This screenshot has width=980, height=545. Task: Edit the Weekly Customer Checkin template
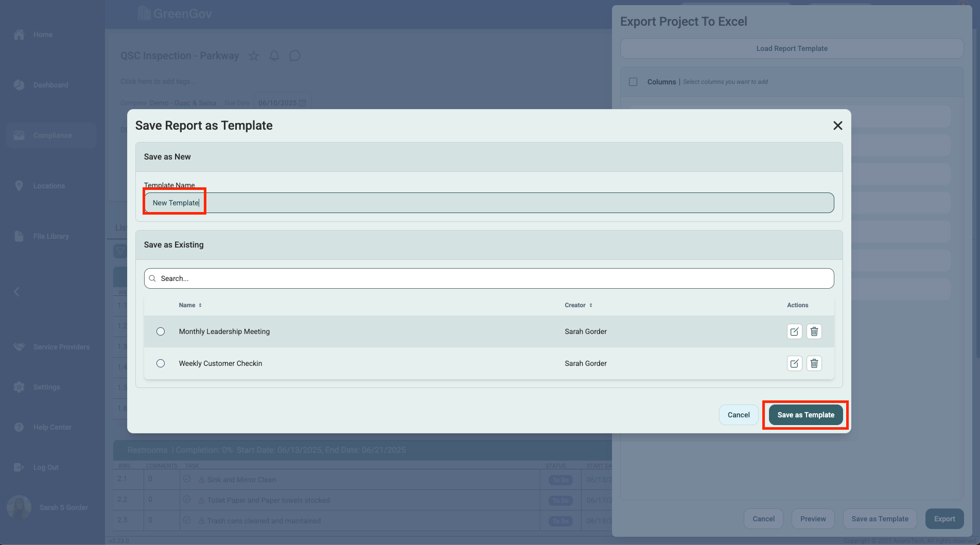tap(795, 363)
